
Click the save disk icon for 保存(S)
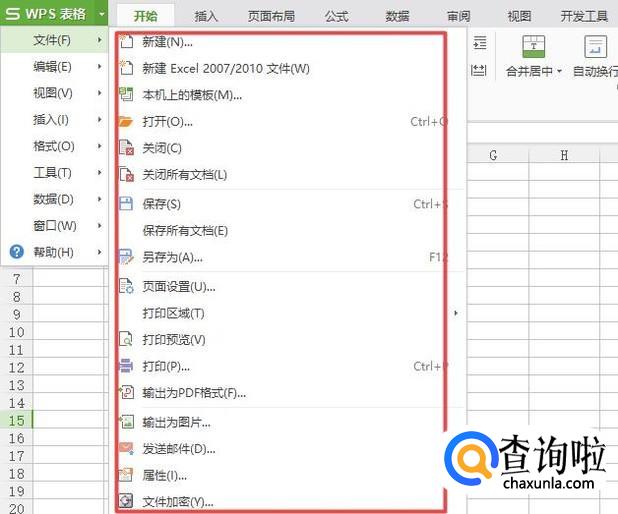point(126,204)
